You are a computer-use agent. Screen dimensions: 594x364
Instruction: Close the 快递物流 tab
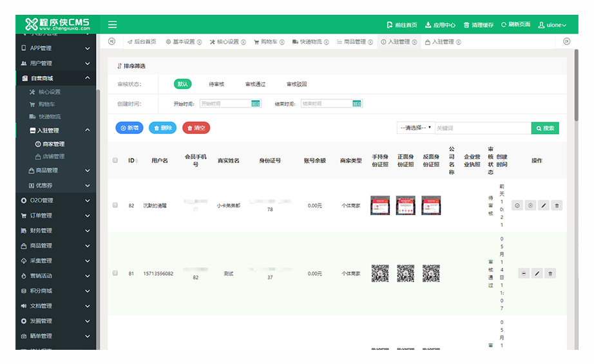click(326, 42)
